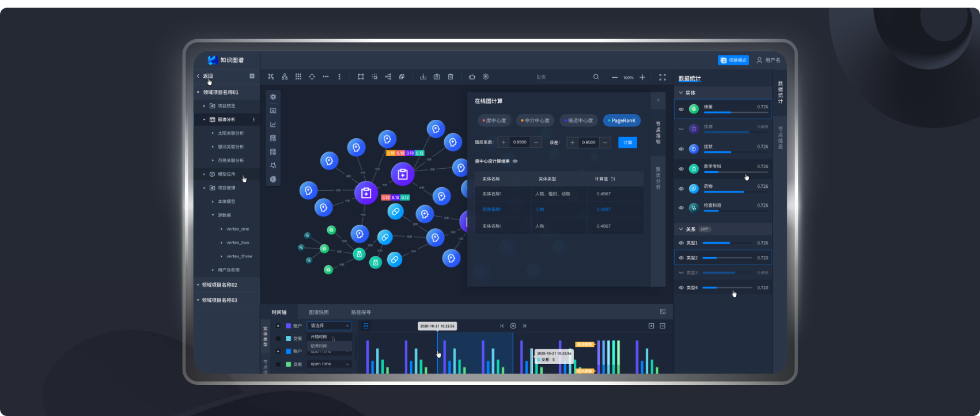Activate the click-select cursor tool icon
Viewport: 980px width, 416px height.
[374, 77]
